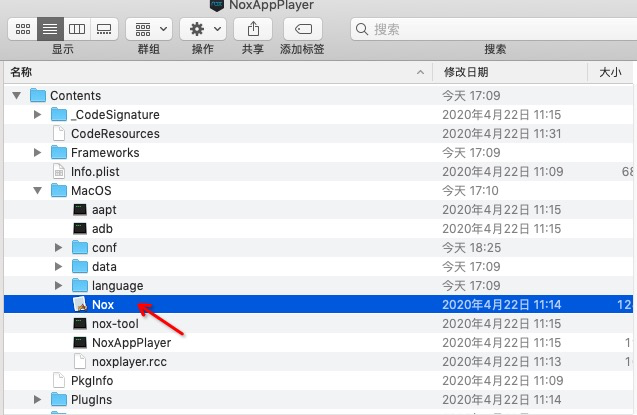Select the Contents folder icon
Screen dimensions: 637x415
pyautogui.click(x=38, y=95)
